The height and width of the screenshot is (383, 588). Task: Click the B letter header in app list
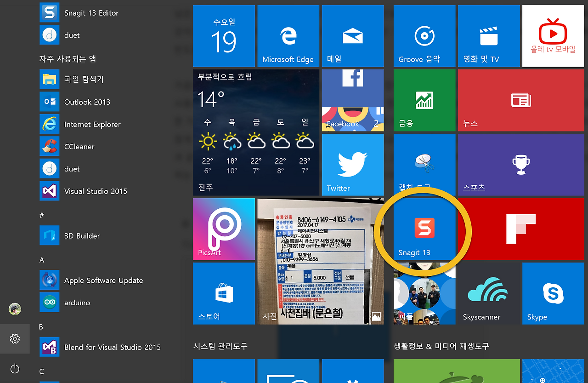[41, 327]
